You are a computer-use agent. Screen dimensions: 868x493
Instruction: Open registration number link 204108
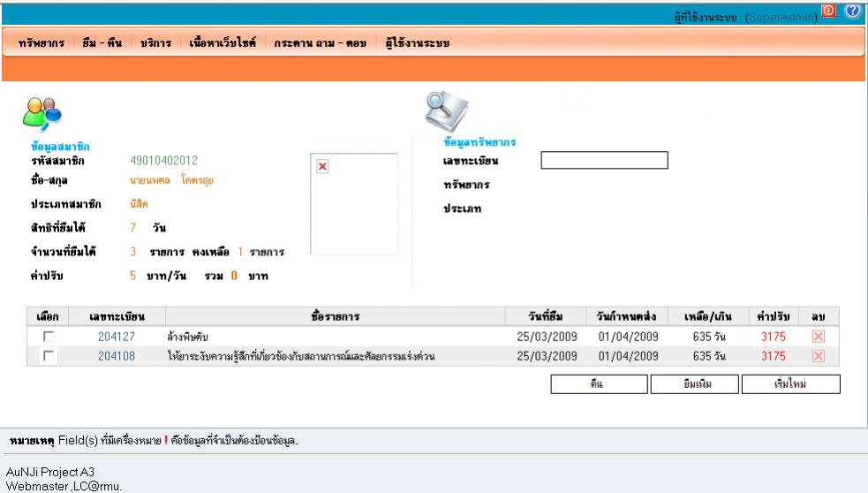pyautogui.click(x=117, y=356)
